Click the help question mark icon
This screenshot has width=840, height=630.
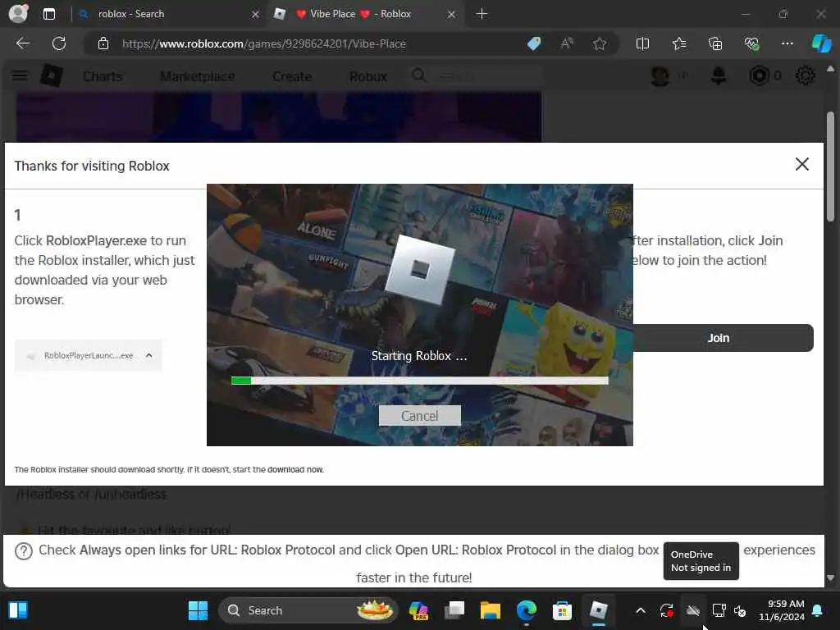pyautogui.click(x=24, y=550)
